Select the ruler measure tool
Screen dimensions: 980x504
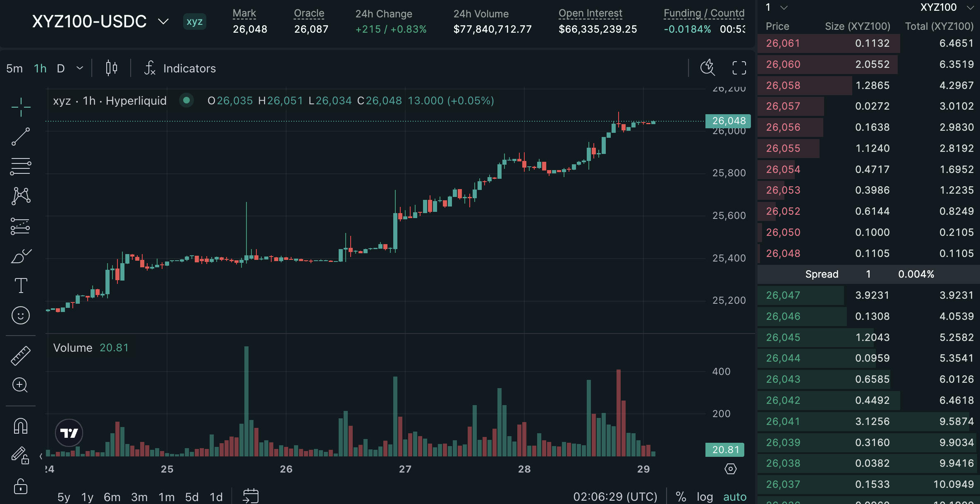click(x=21, y=356)
